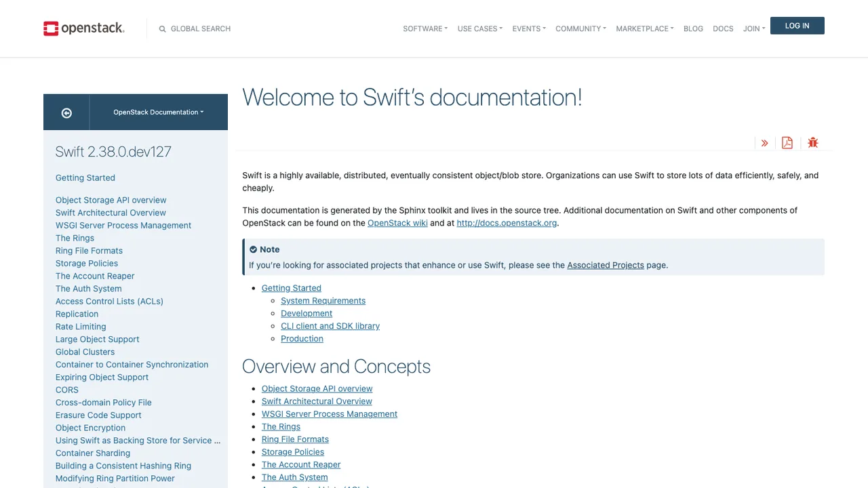
Task: Select Expiring Object Support in sidebar
Action: (102, 378)
